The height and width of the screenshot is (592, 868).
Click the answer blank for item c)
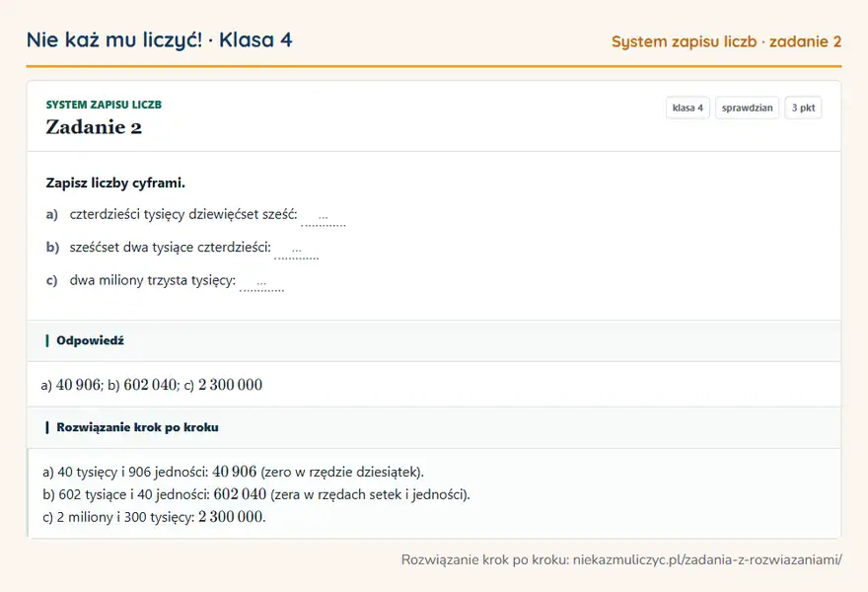coord(261,282)
